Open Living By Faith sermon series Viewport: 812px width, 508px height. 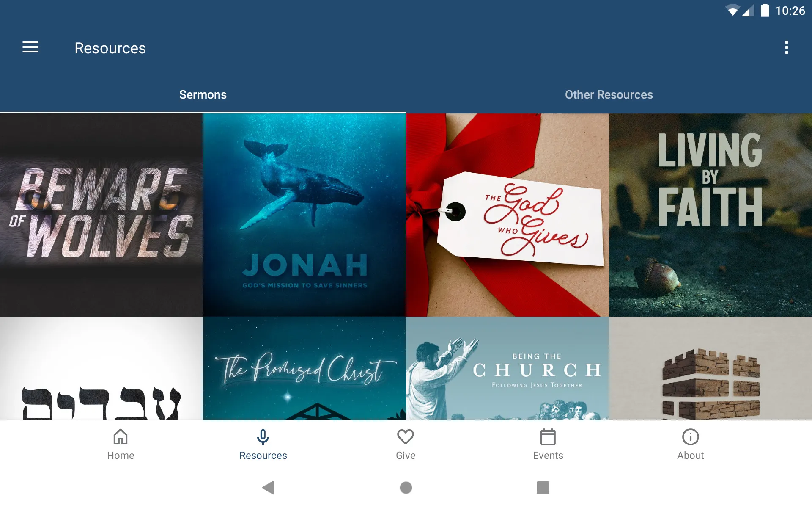point(710,214)
